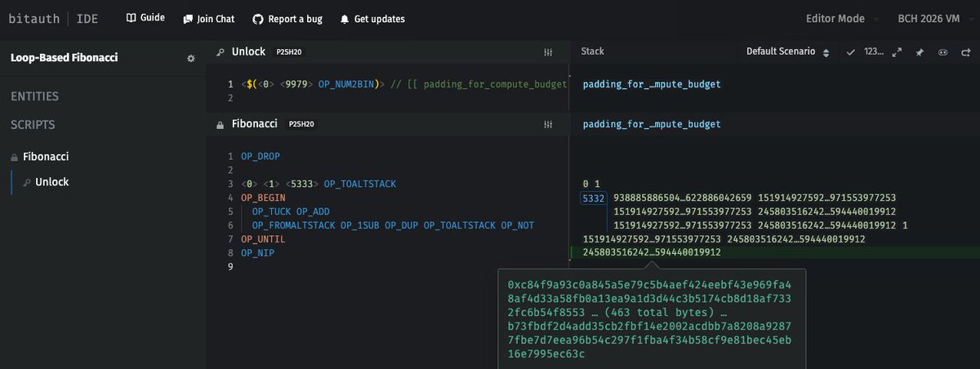Click the Fibonacci editor title
The image size is (980, 369).
click(x=256, y=124)
